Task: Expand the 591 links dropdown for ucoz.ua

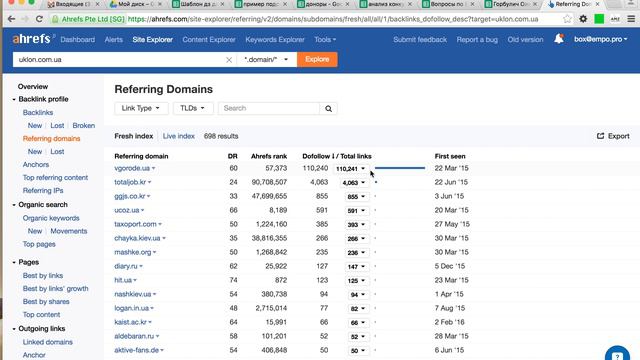Action: point(356,211)
